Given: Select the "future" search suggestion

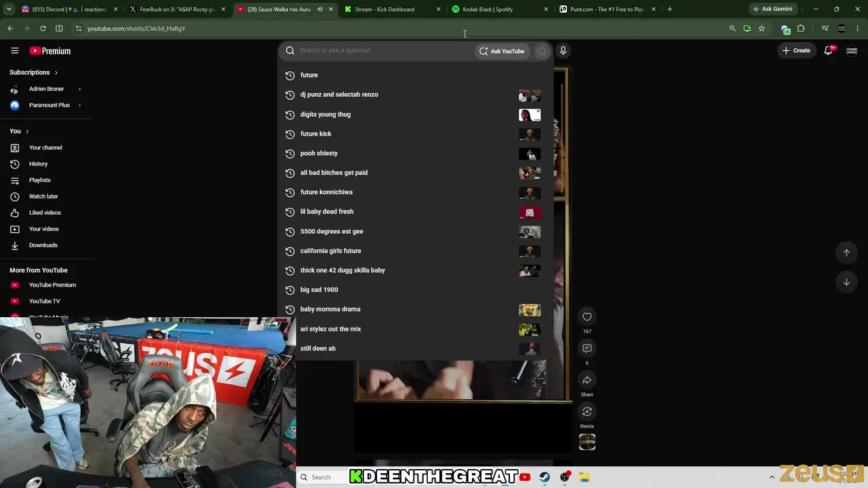Looking at the screenshot, I should point(415,75).
